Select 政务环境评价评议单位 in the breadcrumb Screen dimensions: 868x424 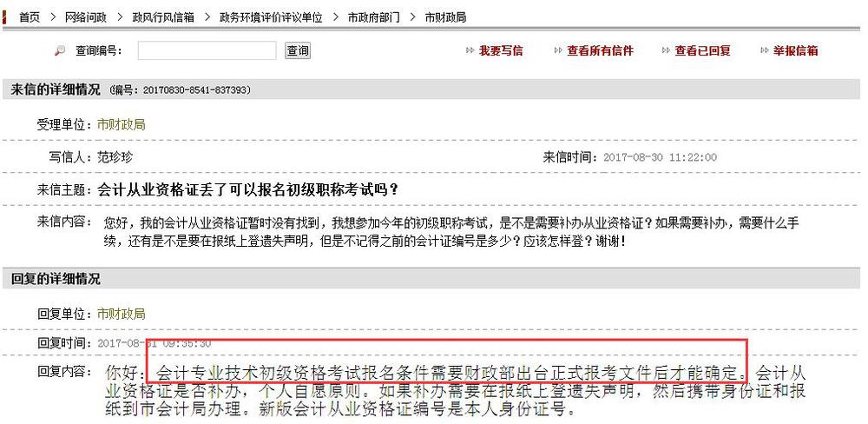[x=270, y=17]
